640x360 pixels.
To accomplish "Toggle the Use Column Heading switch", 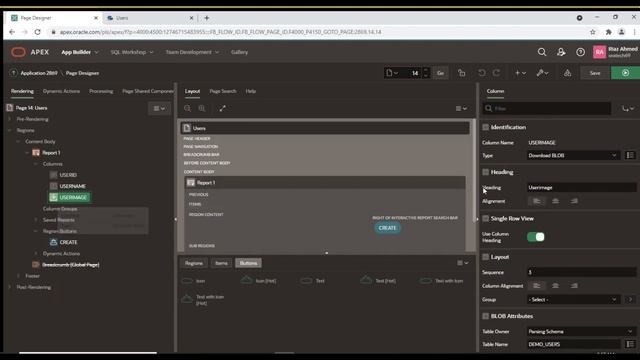I will 536,237.
